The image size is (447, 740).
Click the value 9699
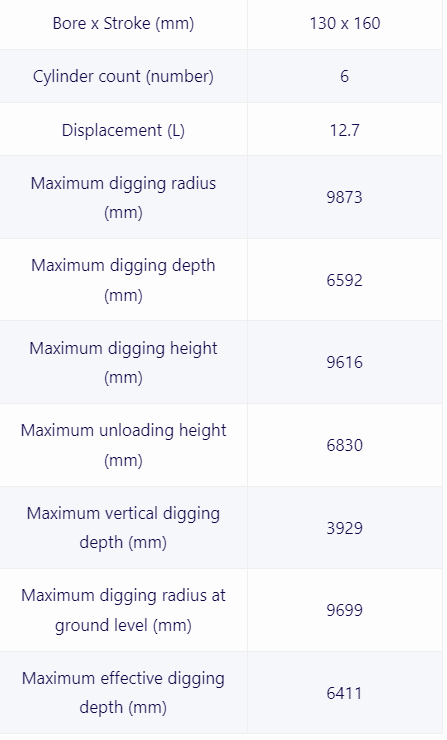(x=345, y=610)
